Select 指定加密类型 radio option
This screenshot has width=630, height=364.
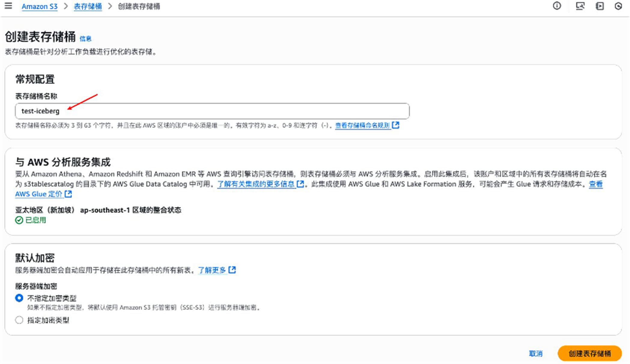(19, 320)
